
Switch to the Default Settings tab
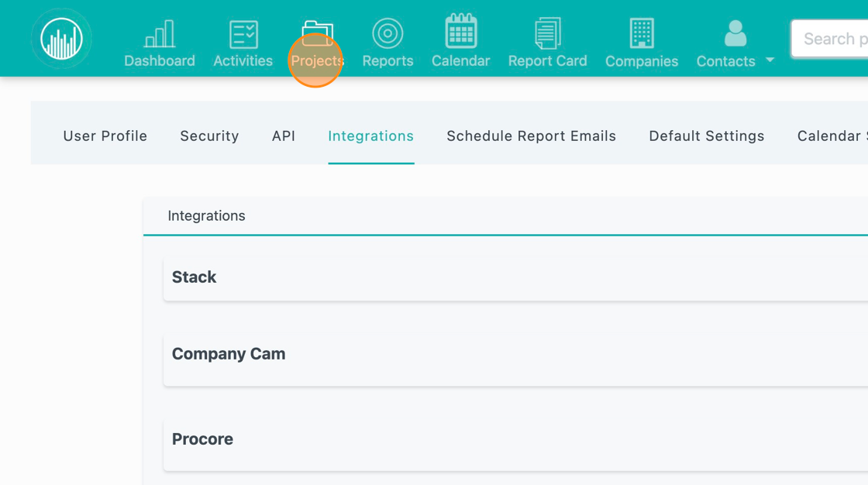pos(706,136)
